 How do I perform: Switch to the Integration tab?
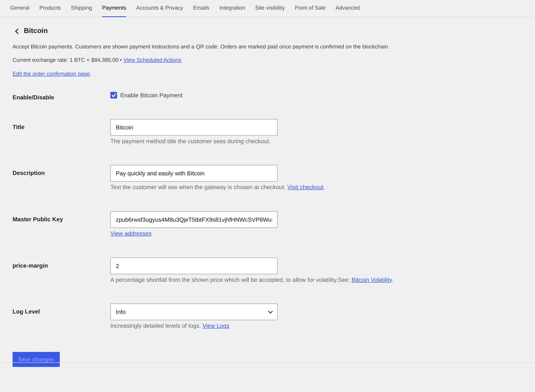[232, 8]
